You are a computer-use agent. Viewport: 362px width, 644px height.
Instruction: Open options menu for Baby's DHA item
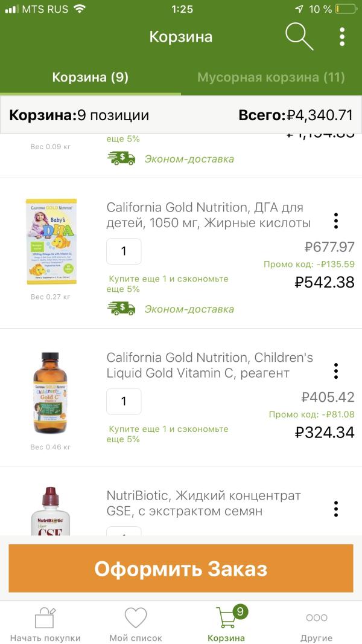336,221
